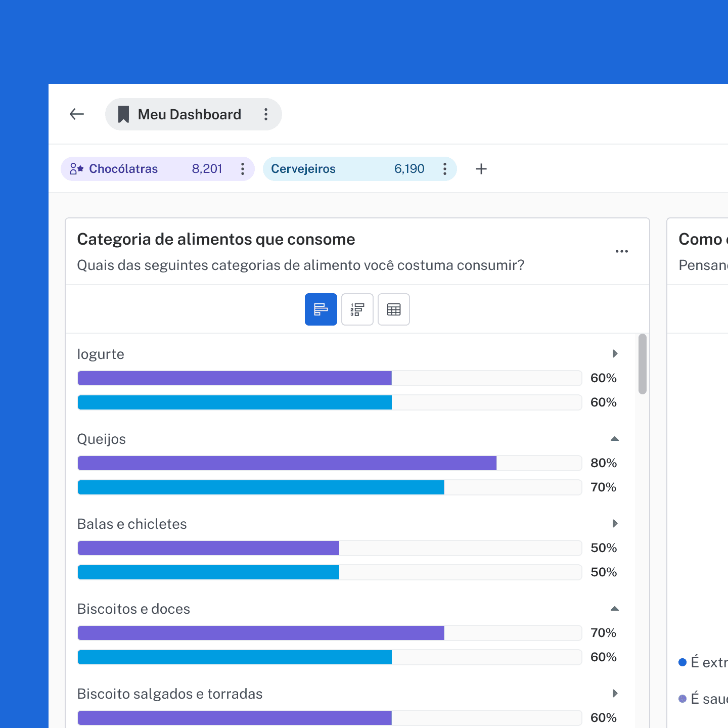
Task: Click Biscoitos e doces purple 70% bar
Action: [261, 633]
